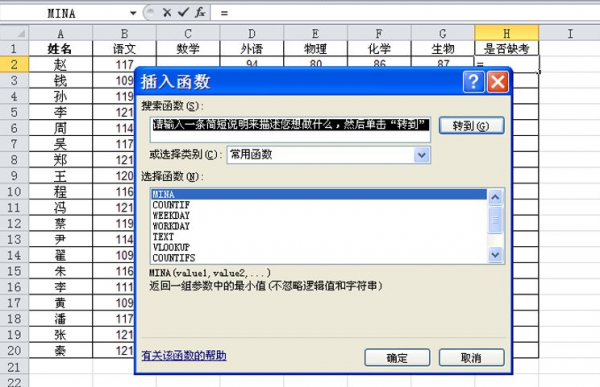
Task: Click function list scroll down arrow
Action: pyautogui.click(x=495, y=254)
